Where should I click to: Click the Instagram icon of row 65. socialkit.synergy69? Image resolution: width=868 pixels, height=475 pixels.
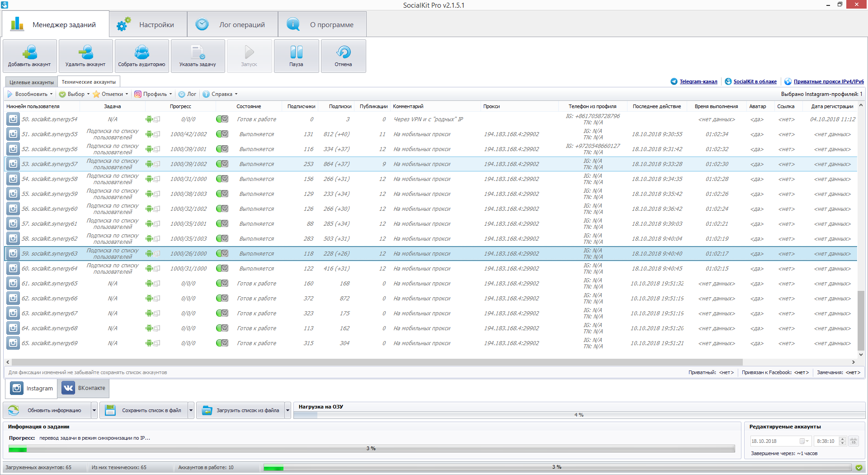(13, 343)
